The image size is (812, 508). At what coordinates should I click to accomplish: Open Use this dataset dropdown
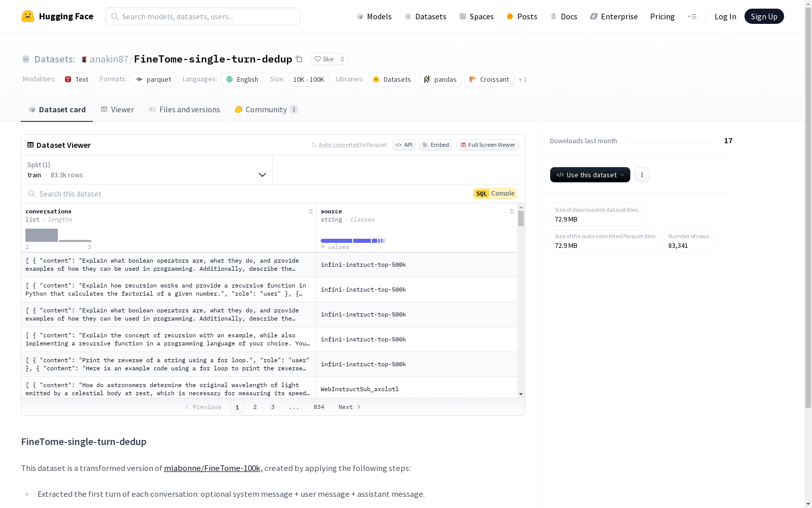coord(590,175)
